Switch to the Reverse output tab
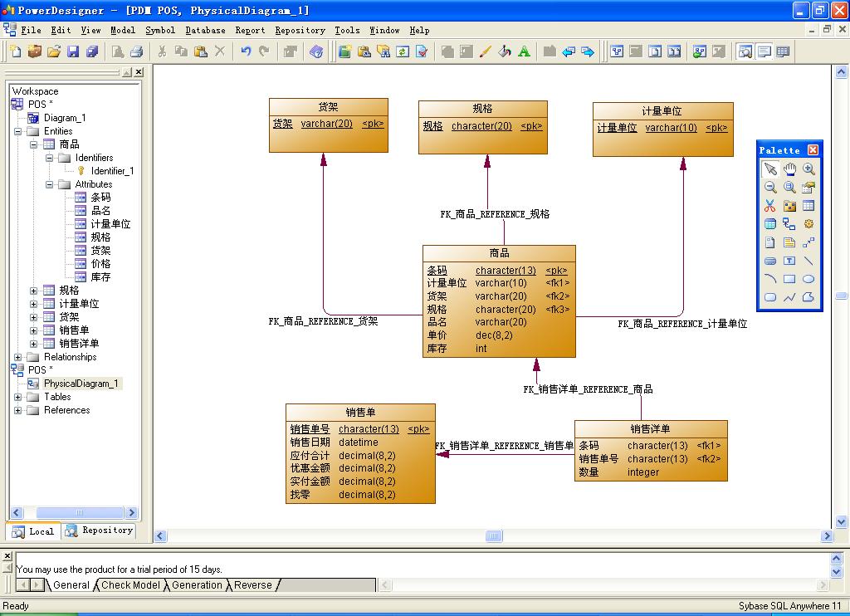 (252, 585)
